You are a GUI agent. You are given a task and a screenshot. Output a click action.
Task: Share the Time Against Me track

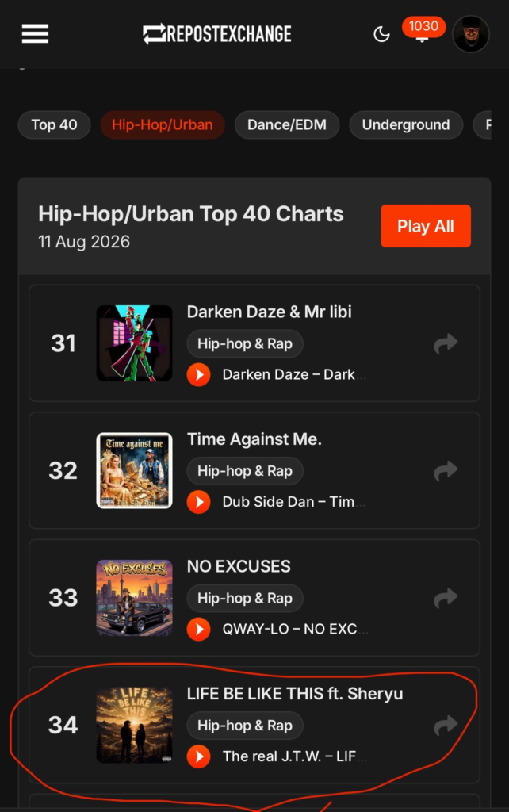446,471
